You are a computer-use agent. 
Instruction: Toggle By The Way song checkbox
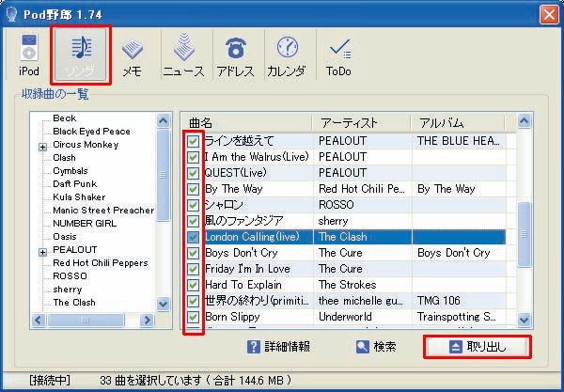click(193, 189)
